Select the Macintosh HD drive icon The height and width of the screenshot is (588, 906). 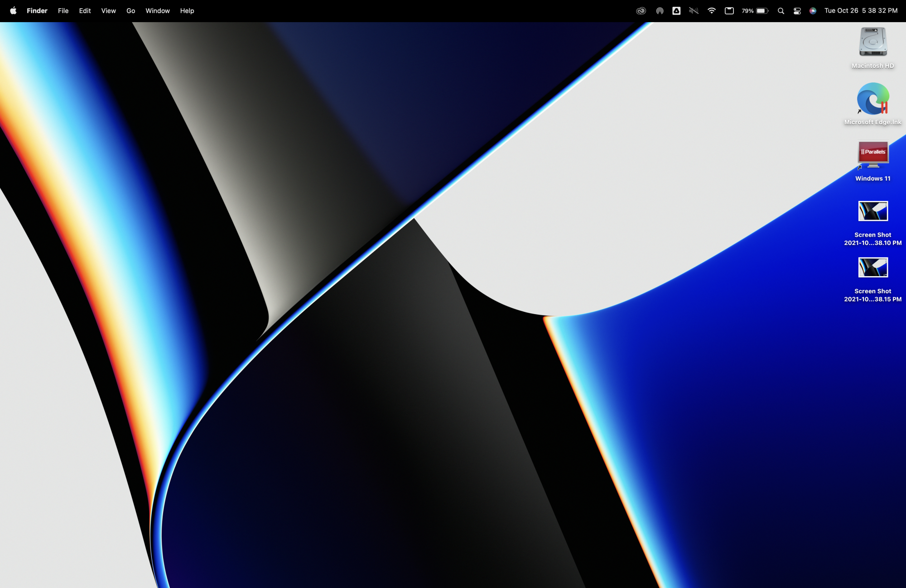coord(873,42)
